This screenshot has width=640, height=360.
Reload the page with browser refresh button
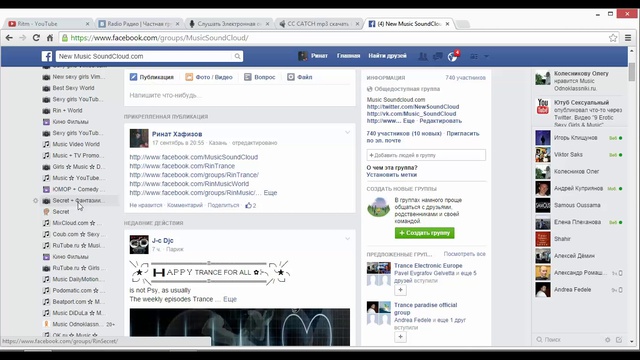pyautogui.click(x=36, y=38)
